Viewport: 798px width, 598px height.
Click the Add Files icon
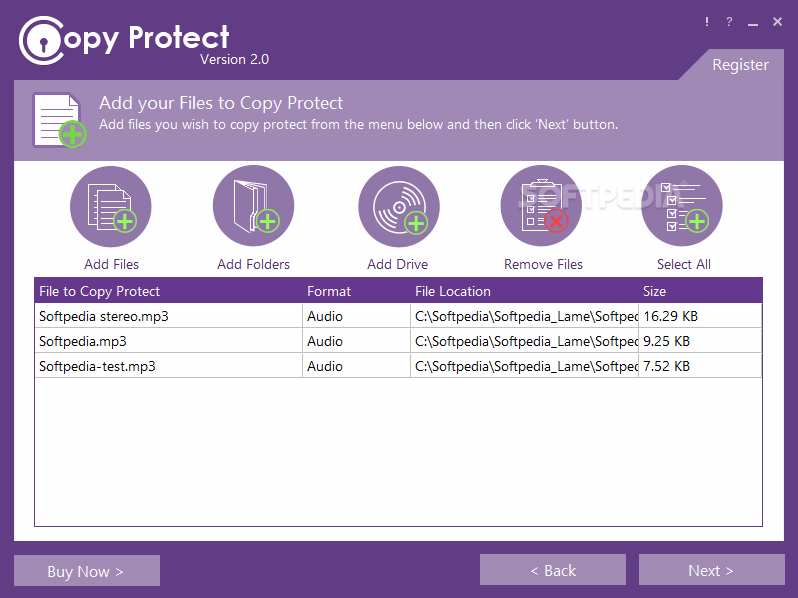110,207
